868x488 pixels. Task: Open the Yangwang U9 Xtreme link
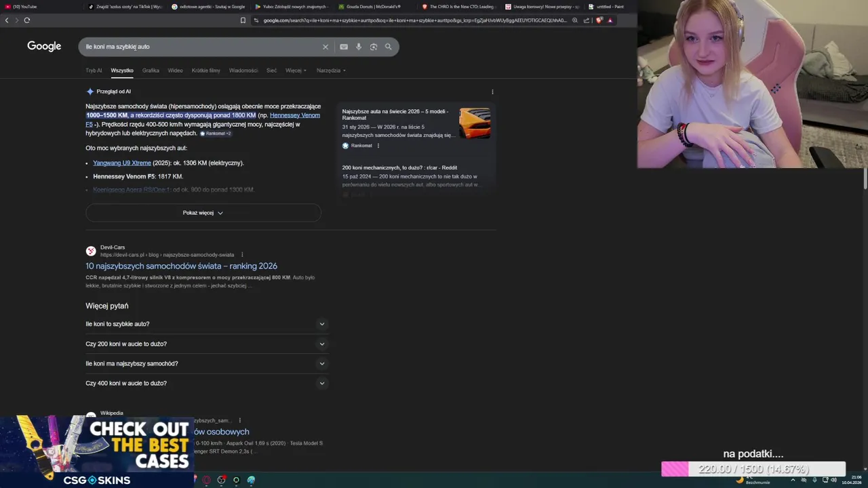pos(122,163)
